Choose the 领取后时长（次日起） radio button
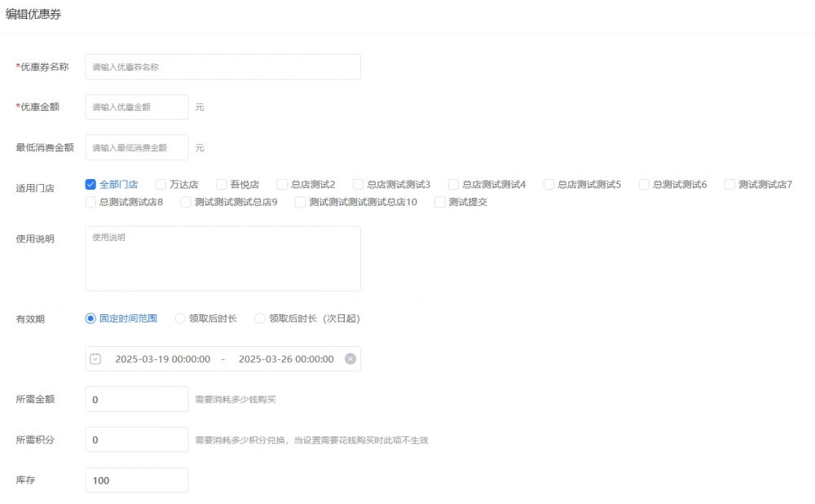Screen dimensions: 815x504 tap(259, 318)
